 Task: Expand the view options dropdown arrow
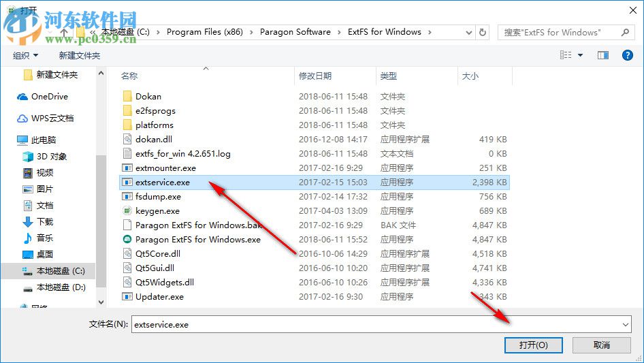click(580, 55)
